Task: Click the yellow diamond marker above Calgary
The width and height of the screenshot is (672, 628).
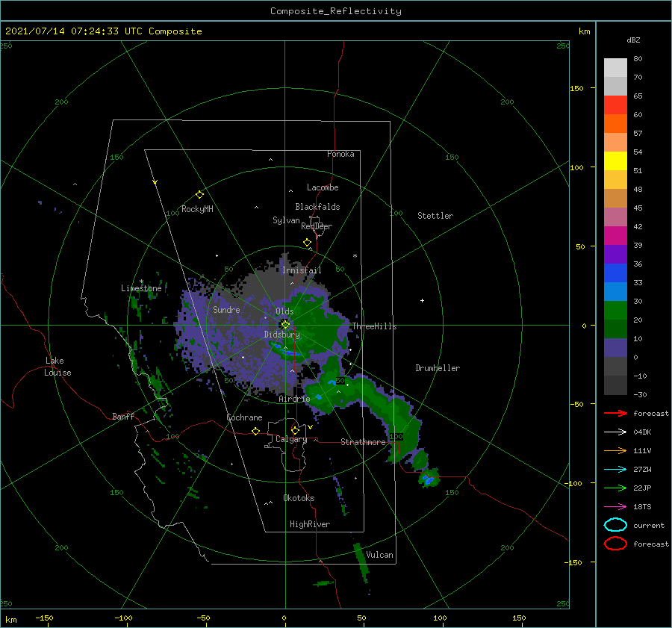Action: tap(295, 430)
